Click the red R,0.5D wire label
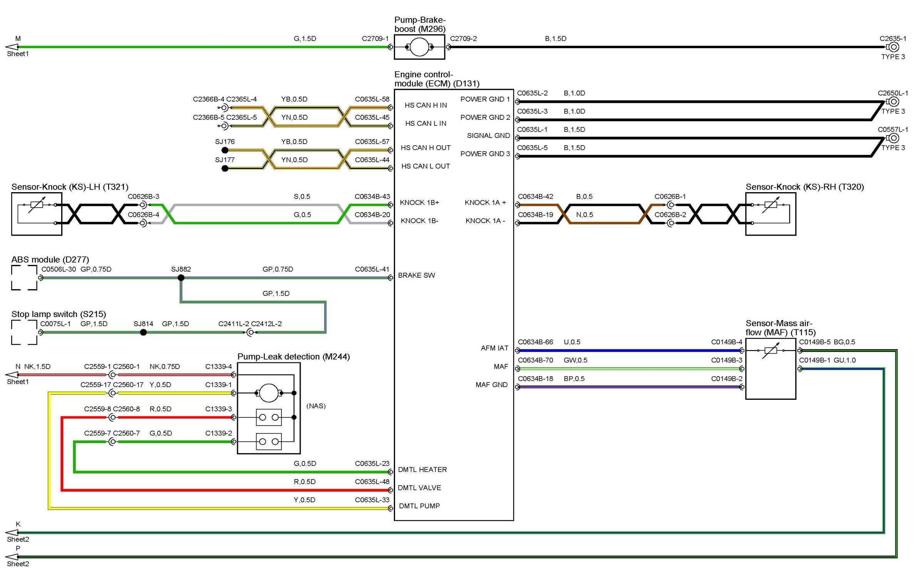Viewport: 924px width, 585px height. click(305, 482)
